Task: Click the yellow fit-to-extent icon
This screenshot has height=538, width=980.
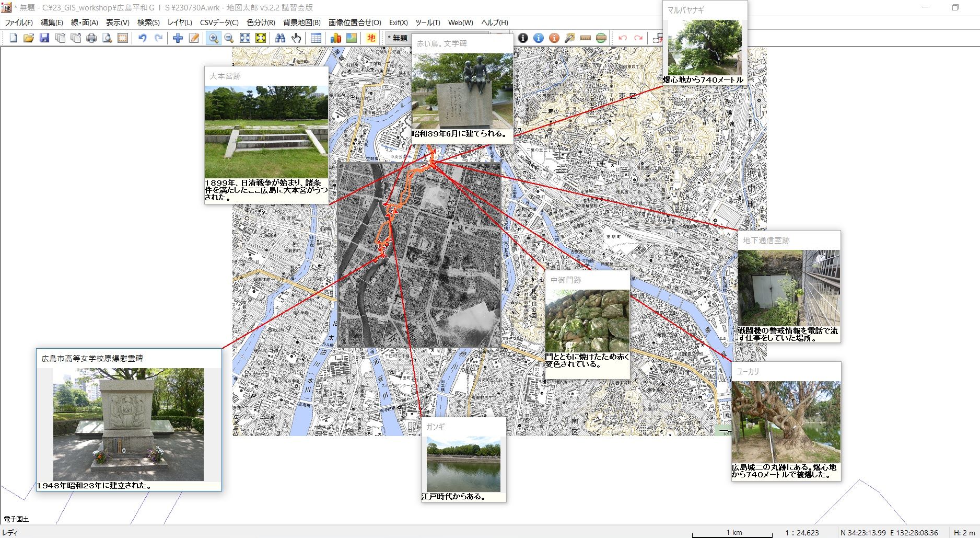Action: click(261, 38)
